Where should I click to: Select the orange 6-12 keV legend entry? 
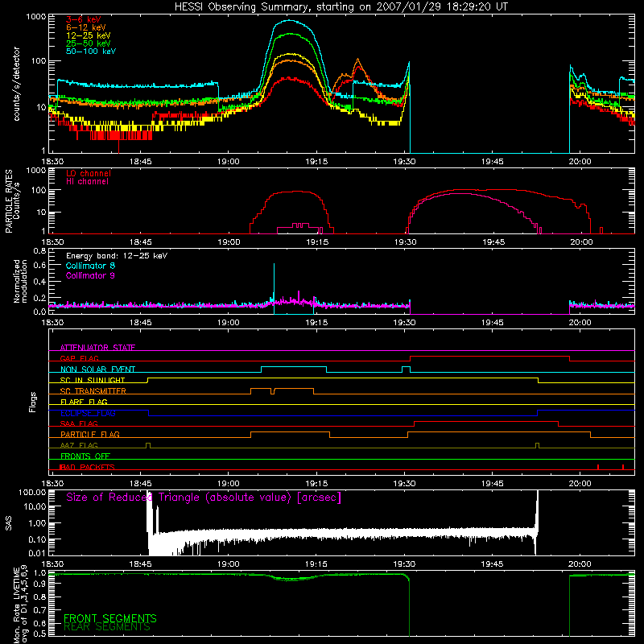point(86,27)
